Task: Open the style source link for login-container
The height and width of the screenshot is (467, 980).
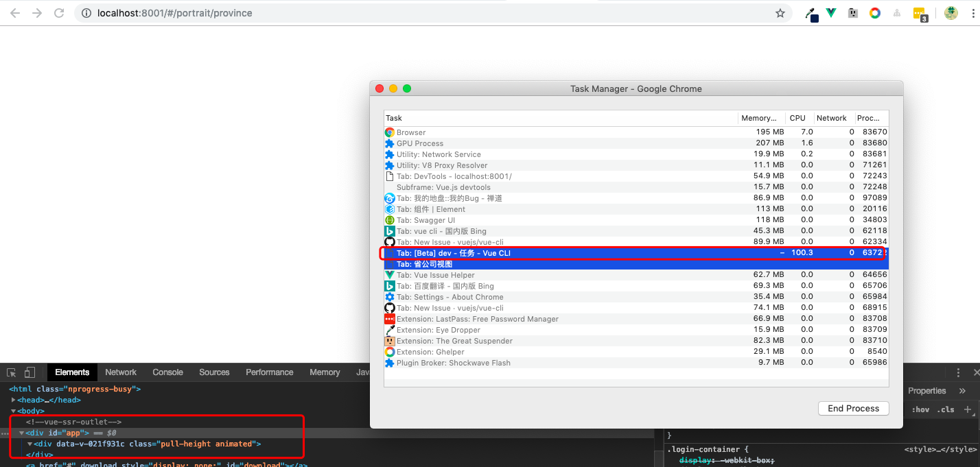Action: click(x=940, y=449)
